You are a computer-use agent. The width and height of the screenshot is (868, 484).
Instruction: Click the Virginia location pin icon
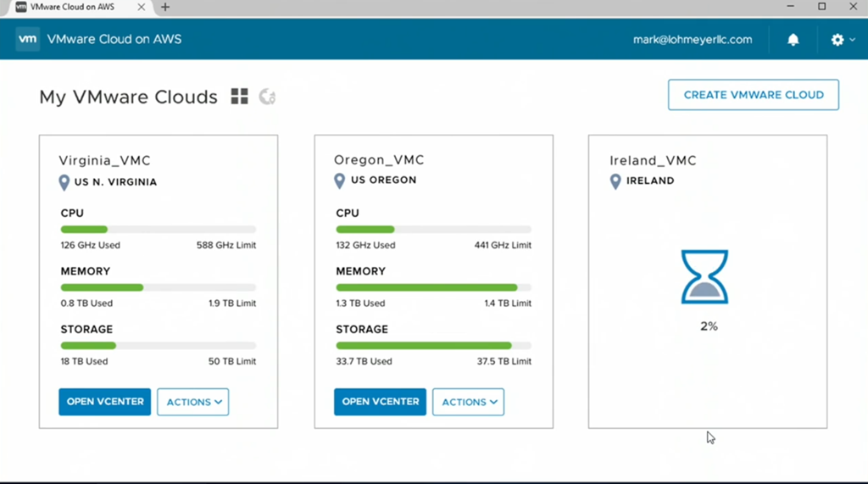pyautogui.click(x=64, y=182)
